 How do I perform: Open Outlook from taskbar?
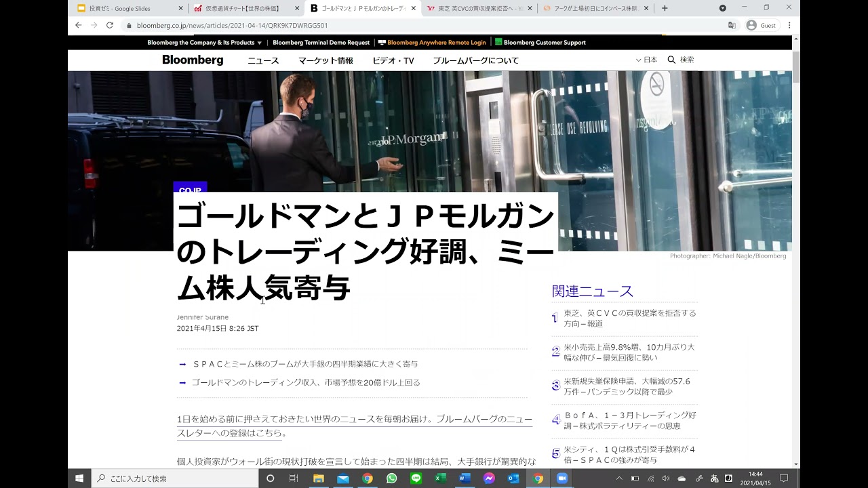point(513,478)
